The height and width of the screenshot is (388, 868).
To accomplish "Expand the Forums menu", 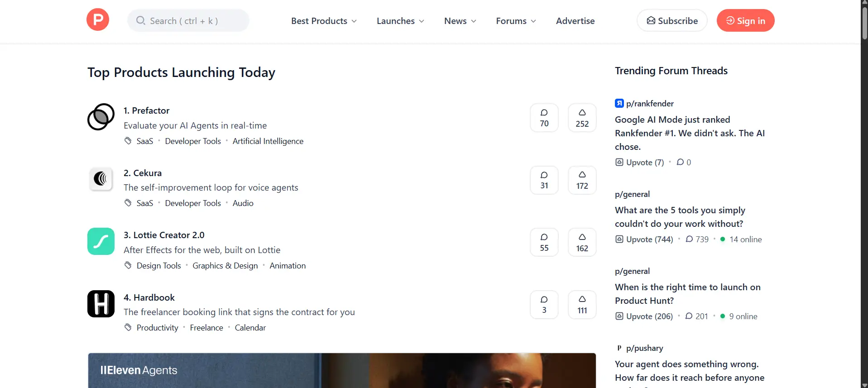I will (516, 21).
